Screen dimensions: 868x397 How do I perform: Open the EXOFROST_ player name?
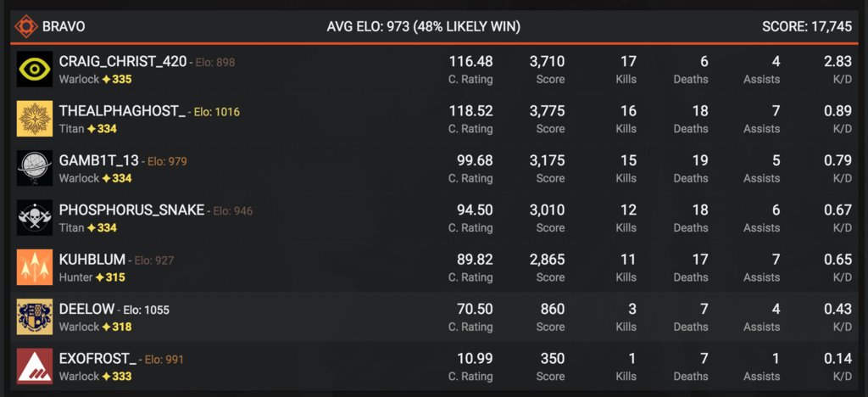coord(98,359)
